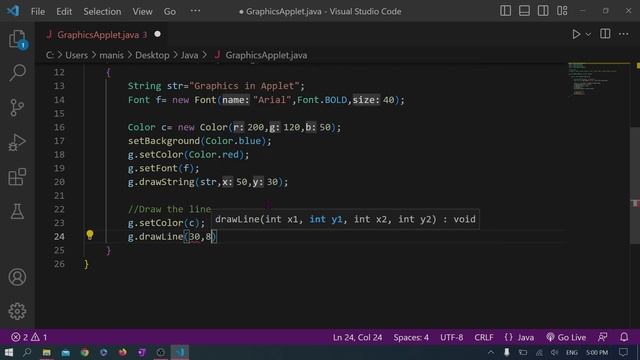Toggle primary side bar layout icon

pyautogui.click(x=505, y=11)
